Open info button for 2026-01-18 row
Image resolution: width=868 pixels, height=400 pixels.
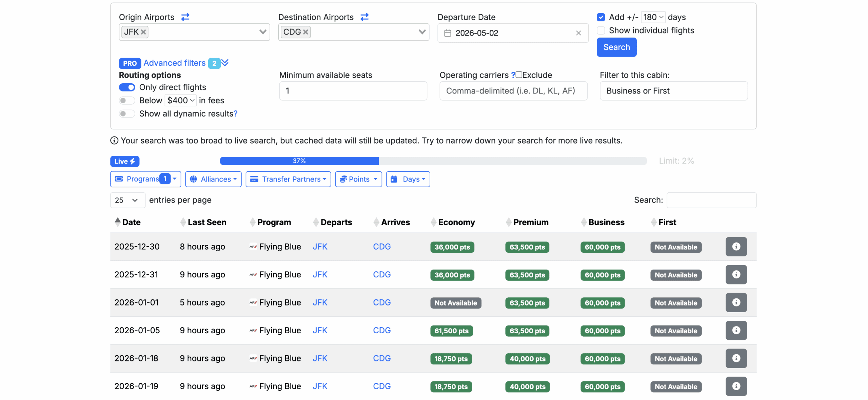(x=736, y=358)
